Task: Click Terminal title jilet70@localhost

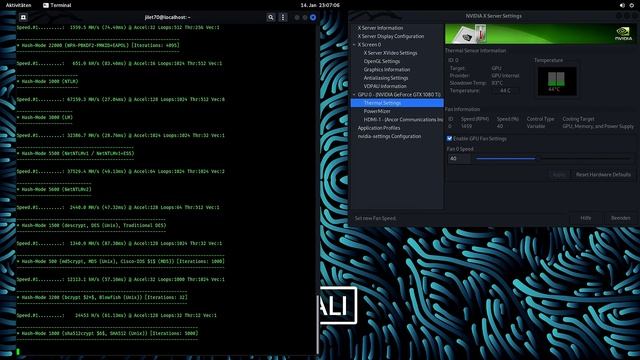Action: (x=167, y=17)
